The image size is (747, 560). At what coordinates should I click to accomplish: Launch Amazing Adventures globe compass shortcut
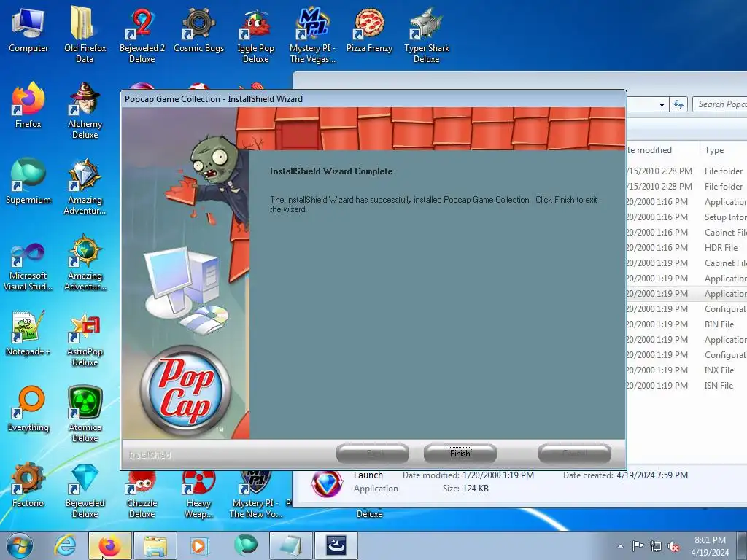point(85,262)
